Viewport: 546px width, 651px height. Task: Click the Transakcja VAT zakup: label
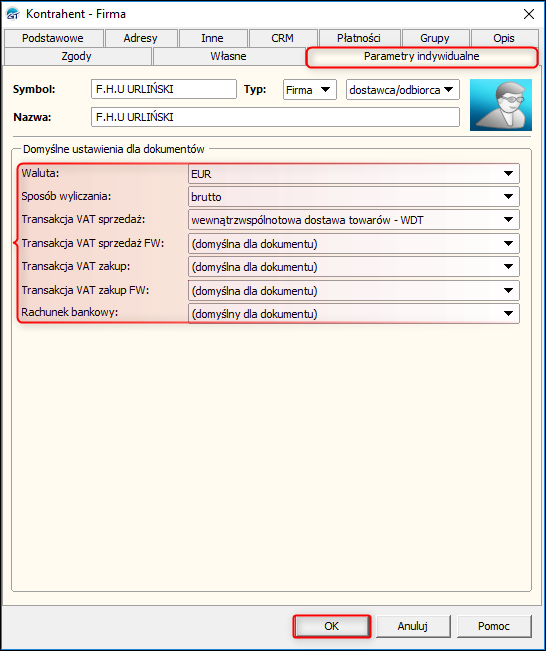click(x=76, y=266)
